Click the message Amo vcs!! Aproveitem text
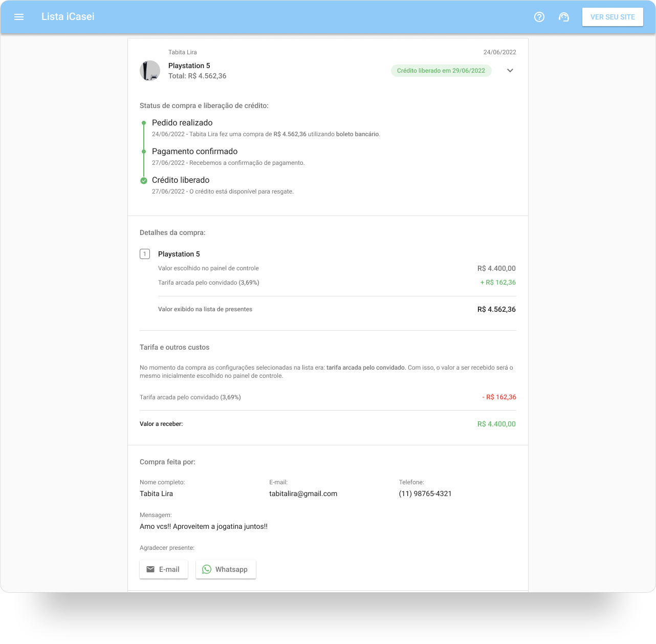Image resolution: width=656 pixels, height=644 pixels. coord(204,526)
